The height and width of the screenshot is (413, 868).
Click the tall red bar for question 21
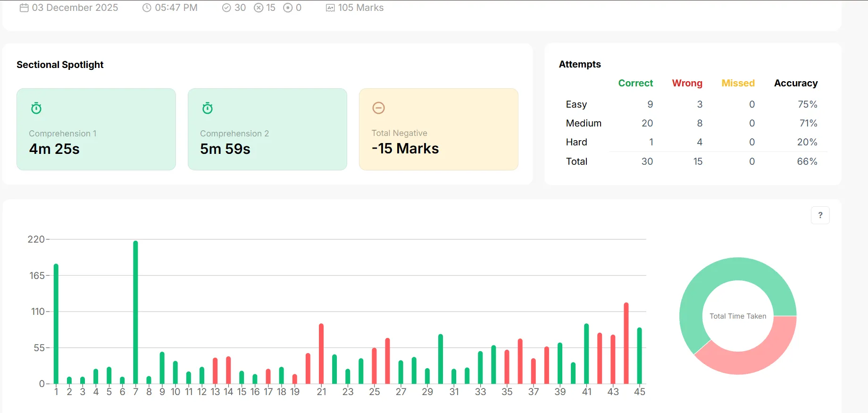coord(321,354)
